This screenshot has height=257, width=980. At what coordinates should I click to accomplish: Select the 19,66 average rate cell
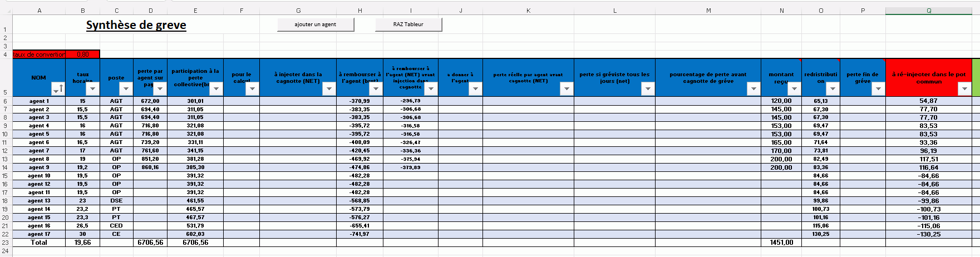[x=83, y=243]
